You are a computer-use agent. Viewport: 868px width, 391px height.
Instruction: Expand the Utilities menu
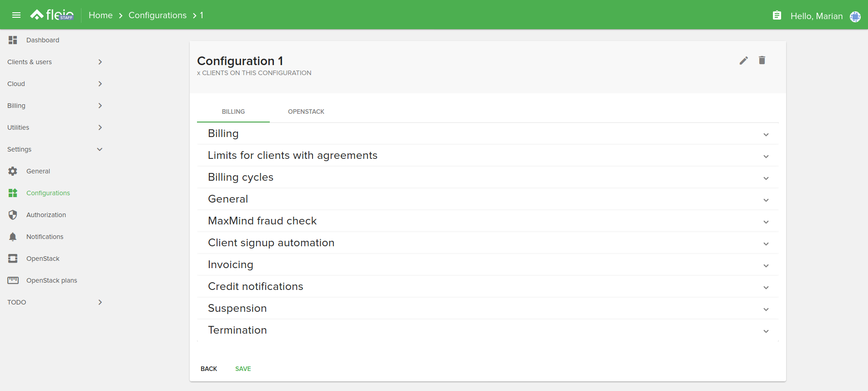[55, 127]
